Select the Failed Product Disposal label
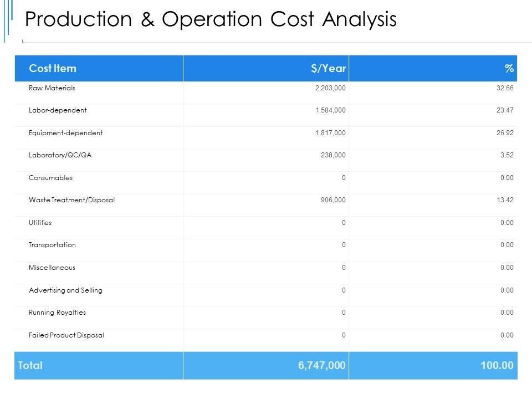532x399 pixels. tap(66, 335)
